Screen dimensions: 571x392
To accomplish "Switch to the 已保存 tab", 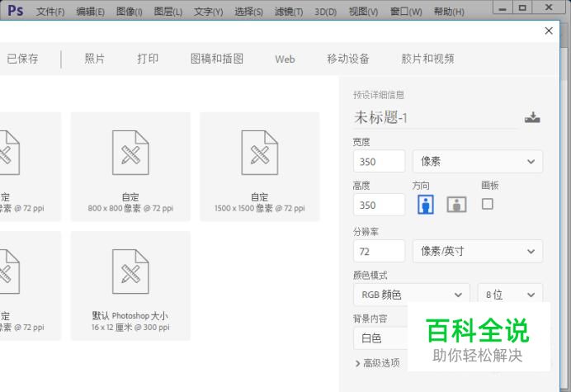I will tap(22, 59).
